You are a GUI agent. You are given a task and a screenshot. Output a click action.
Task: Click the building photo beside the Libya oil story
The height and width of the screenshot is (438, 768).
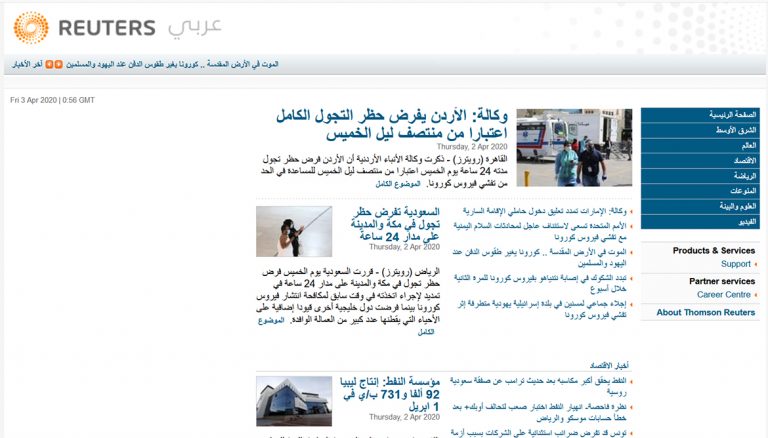coord(294,401)
